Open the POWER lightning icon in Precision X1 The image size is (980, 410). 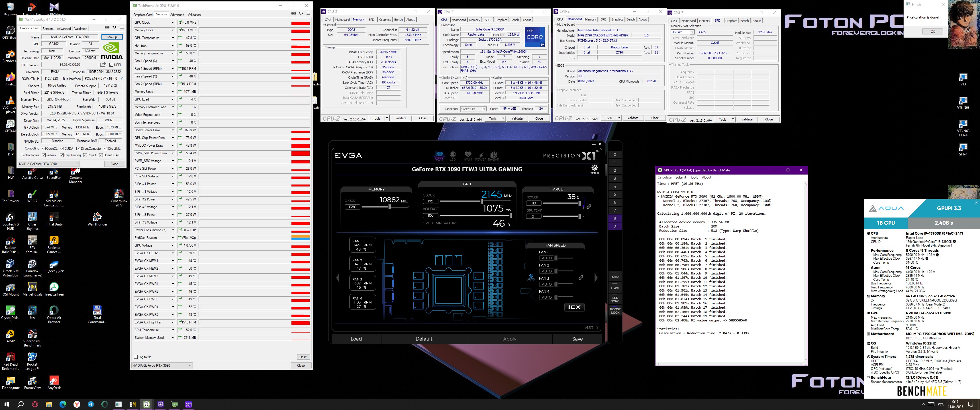[x=481, y=156]
